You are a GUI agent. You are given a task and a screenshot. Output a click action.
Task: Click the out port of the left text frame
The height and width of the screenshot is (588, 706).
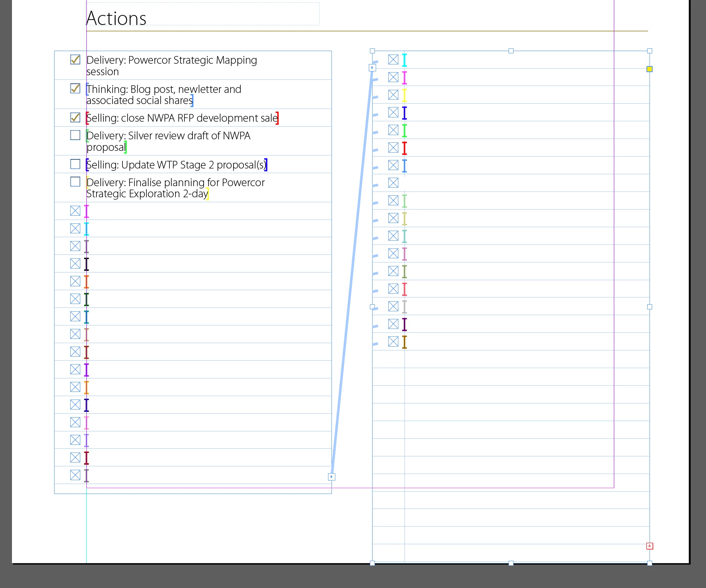pyautogui.click(x=331, y=477)
